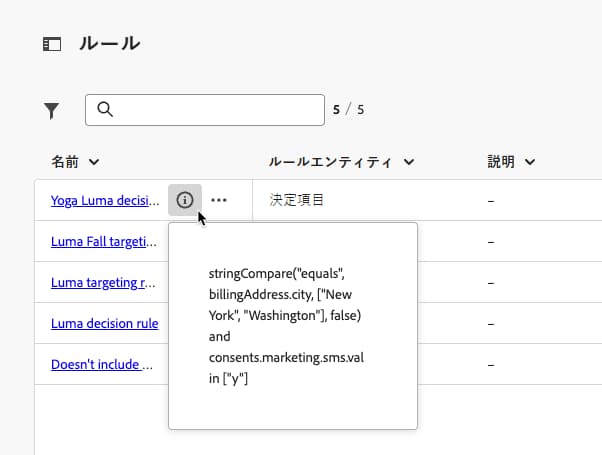Open the ルールエンティティ column dropdown
This screenshot has height=455, width=602.
[409, 162]
